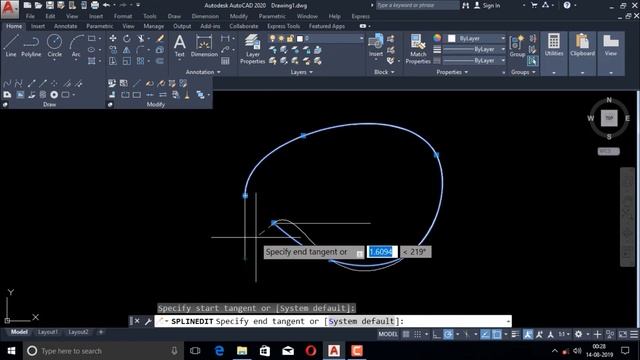Expand the Block panel dropdown

tap(384, 72)
